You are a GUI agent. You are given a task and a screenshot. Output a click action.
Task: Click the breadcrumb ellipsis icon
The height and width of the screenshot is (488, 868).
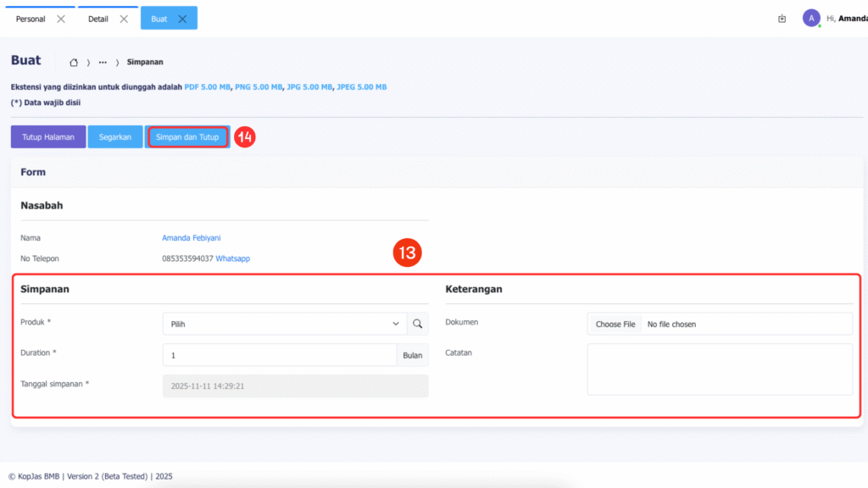[103, 62]
